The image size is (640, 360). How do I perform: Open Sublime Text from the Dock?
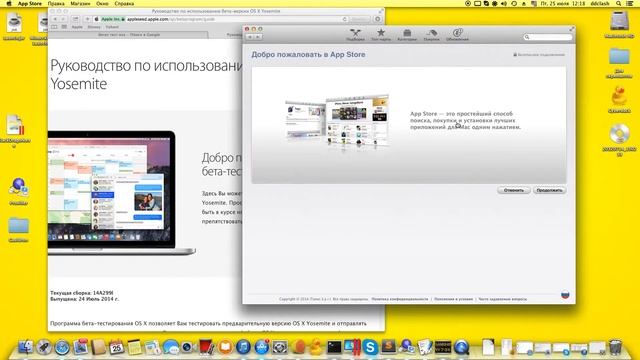coord(388,347)
